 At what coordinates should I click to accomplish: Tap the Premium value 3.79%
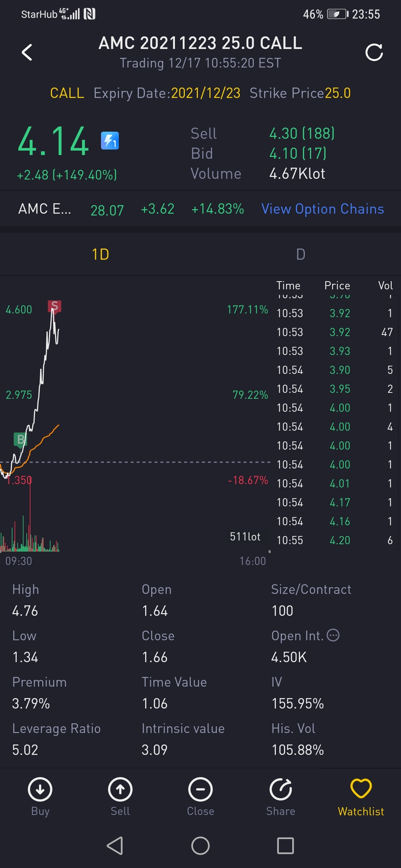coord(31,703)
